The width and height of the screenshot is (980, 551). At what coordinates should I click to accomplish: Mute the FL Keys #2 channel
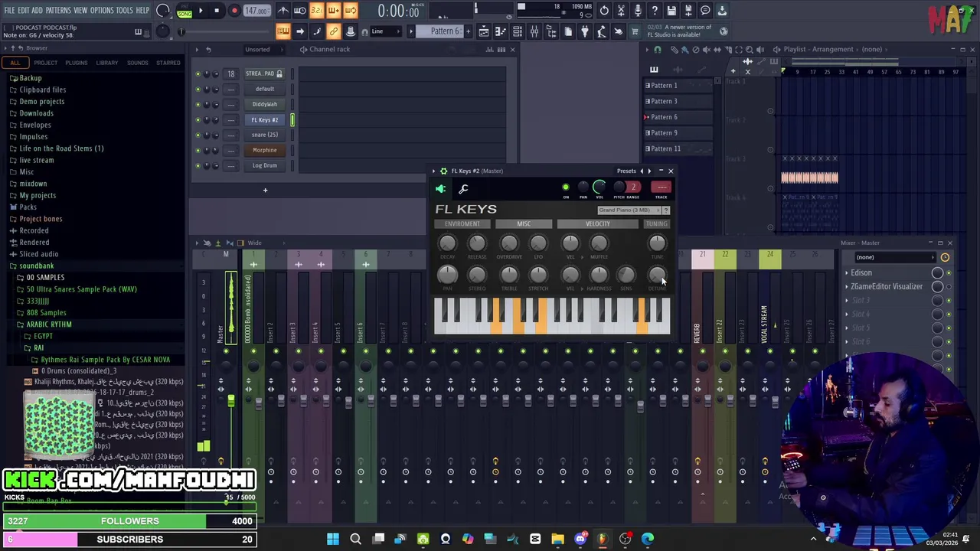[198, 119]
